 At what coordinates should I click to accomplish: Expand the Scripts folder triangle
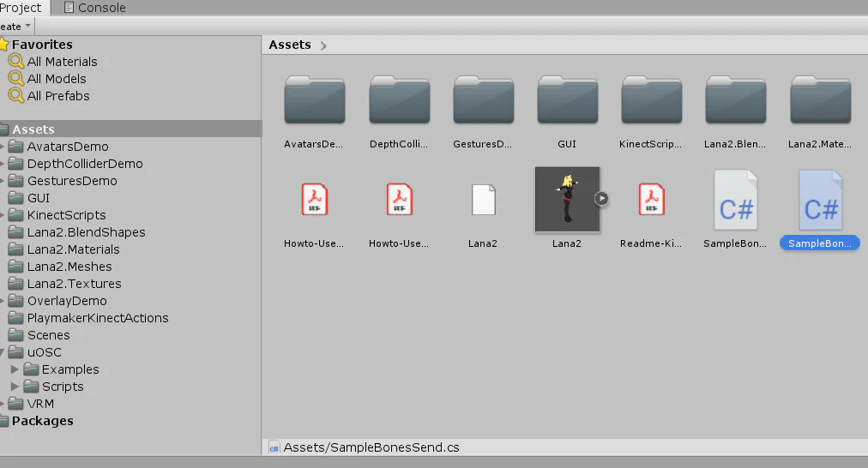point(15,386)
